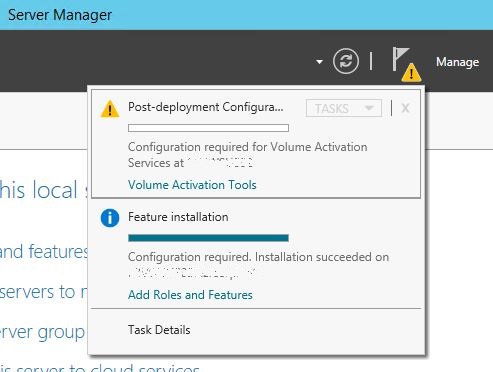Open the Manage menu
493x372 pixels.
click(457, 62)
